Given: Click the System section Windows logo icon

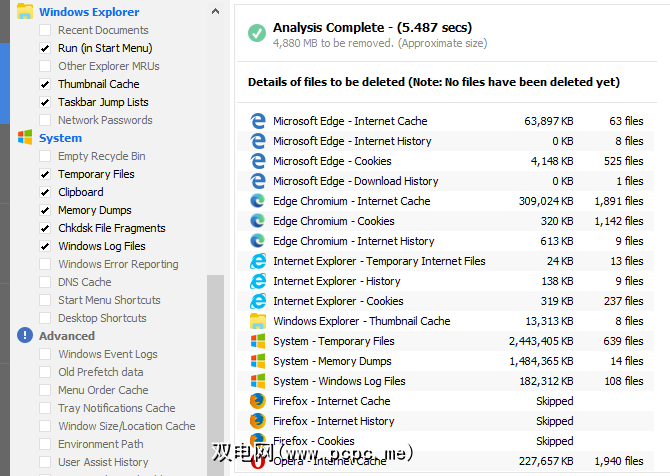Looking at the screenshot, I should pos(25,138).
